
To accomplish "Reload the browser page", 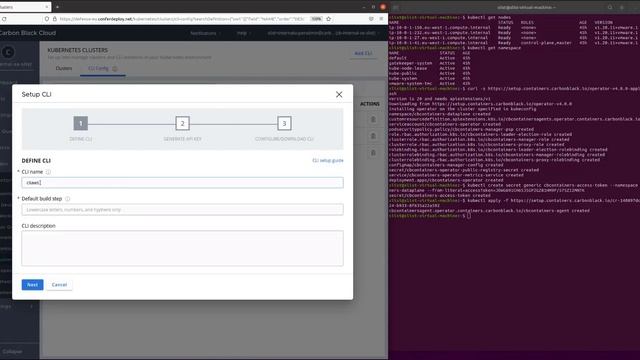I will tap(4, 19).
